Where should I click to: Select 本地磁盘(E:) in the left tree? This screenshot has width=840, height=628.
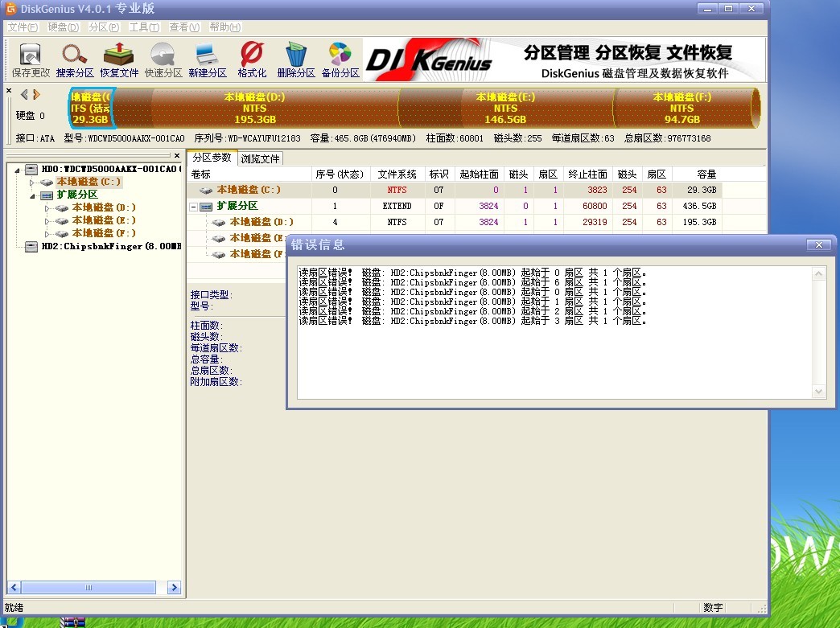click(104, 220)
